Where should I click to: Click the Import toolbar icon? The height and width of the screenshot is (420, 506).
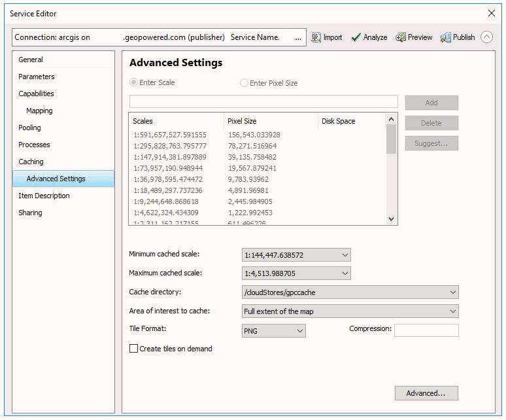pyautogui.click(x=316, y=37)
